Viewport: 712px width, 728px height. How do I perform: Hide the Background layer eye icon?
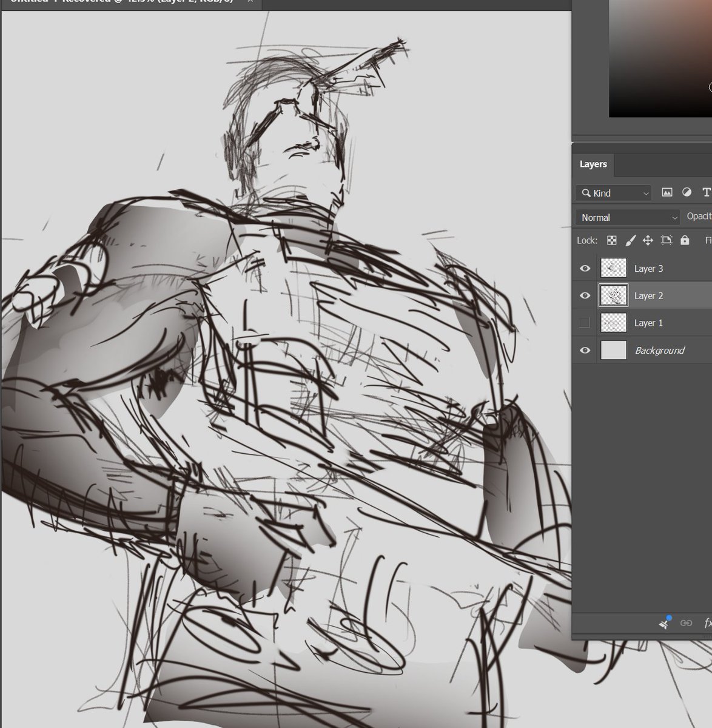[585, 350]
